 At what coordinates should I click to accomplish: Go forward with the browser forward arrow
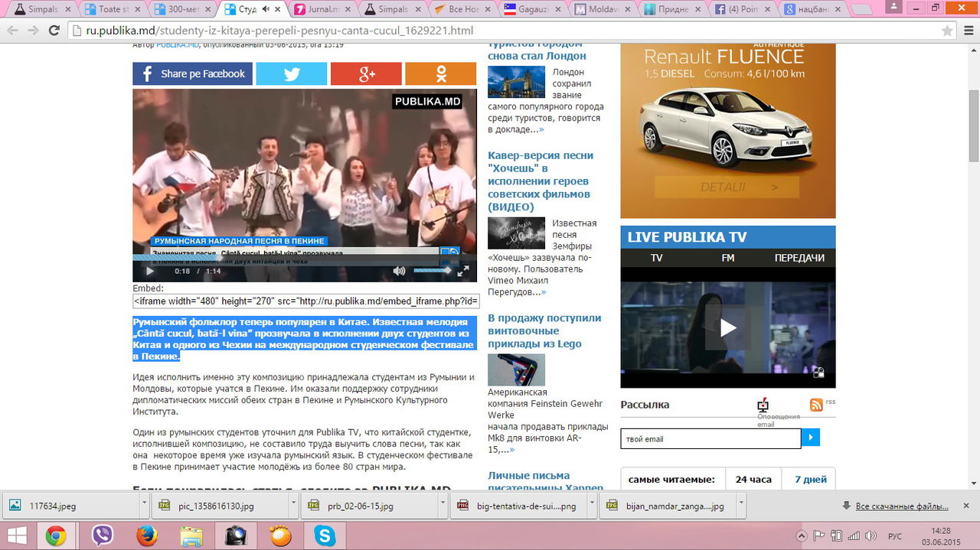(x=33, y=31)
